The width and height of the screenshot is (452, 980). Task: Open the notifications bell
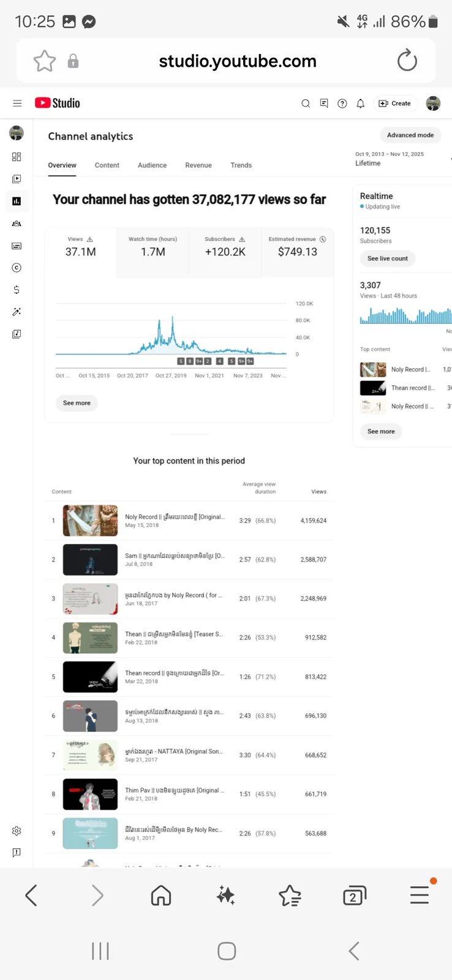click(x=361, y=104)
